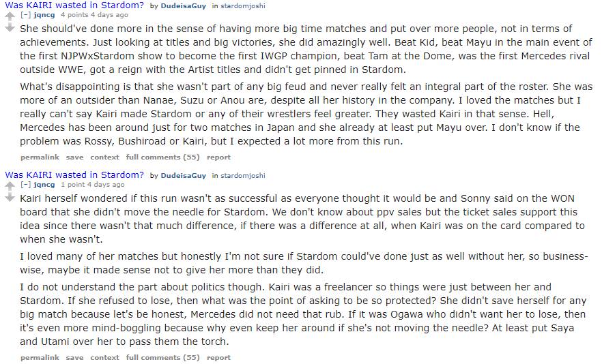Upvote the first jqncg comment

tap(10, 16)
